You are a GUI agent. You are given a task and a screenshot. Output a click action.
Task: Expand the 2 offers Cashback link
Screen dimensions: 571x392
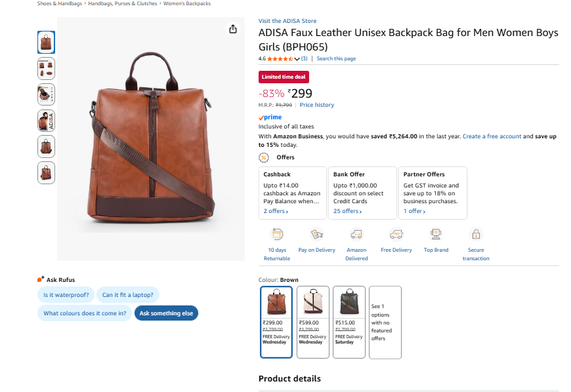tap(276, 211)
